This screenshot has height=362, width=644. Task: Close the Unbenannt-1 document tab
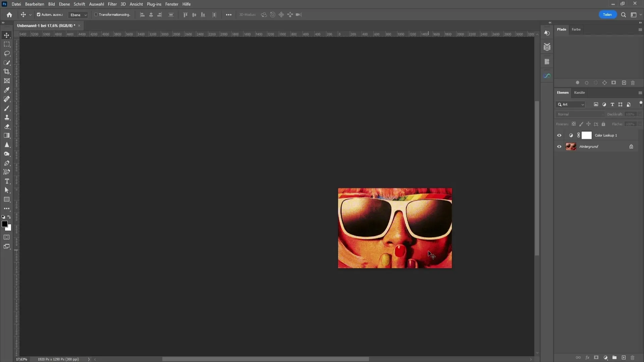pyautogui.click(x=79, y=26)
